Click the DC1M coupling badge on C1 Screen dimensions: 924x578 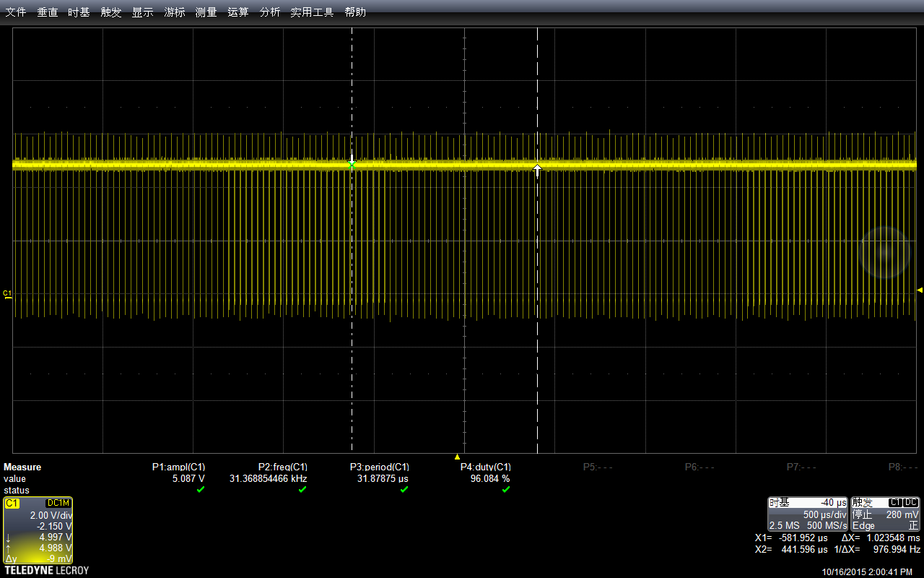tap(58, 503)
